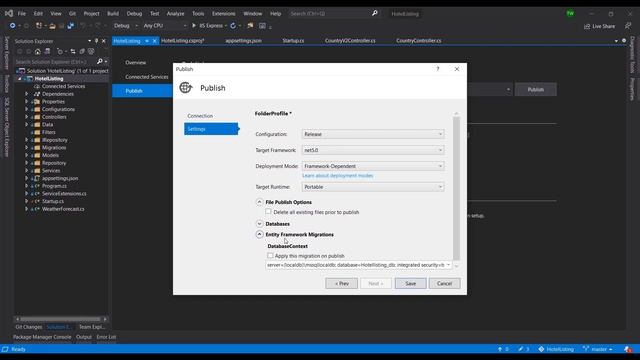This screenshot has height=360, width=640.
Task: Switch to the Startup.cs tab
Action: coord(293,41)
